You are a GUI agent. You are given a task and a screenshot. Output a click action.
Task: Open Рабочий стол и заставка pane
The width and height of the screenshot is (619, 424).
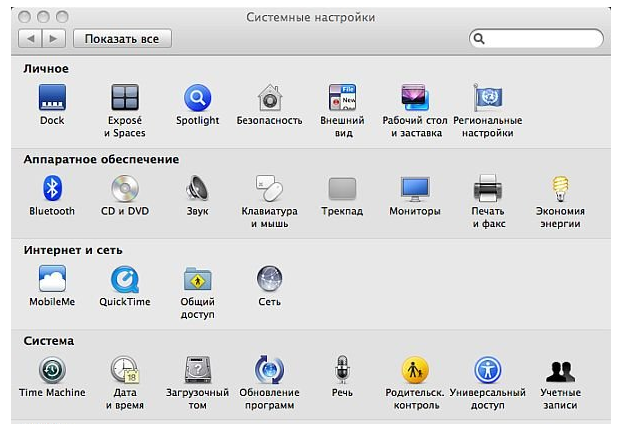(415, 97)
